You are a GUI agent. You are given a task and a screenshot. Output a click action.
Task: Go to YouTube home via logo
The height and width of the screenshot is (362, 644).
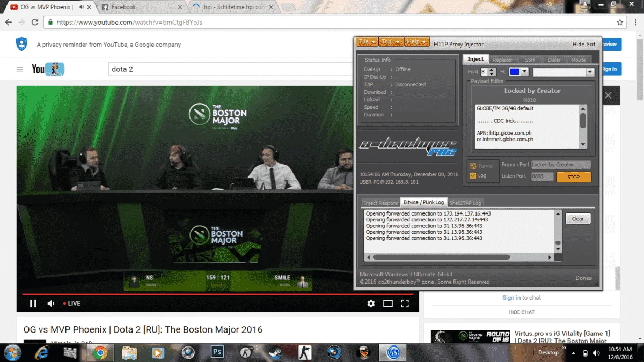tap(48, 69)
